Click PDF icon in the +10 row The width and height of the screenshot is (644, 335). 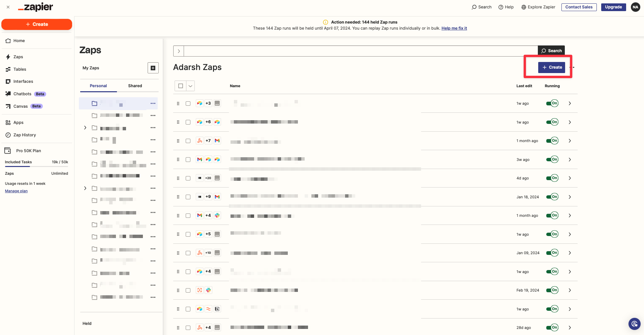point(200,253)
